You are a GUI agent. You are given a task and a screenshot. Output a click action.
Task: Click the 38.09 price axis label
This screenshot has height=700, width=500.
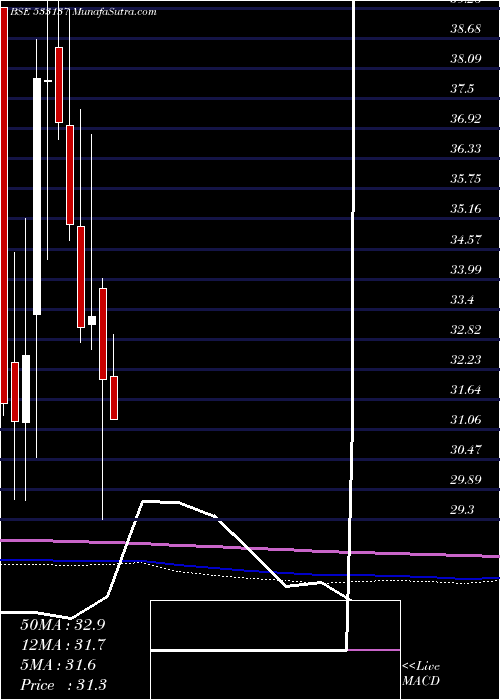pyautogui.click(x=465, y=58)
